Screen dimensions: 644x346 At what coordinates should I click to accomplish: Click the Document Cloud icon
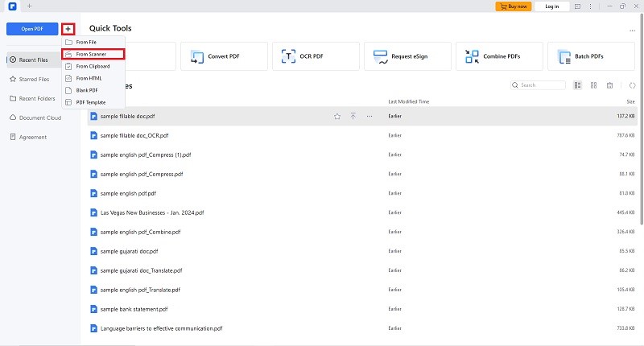13,117
